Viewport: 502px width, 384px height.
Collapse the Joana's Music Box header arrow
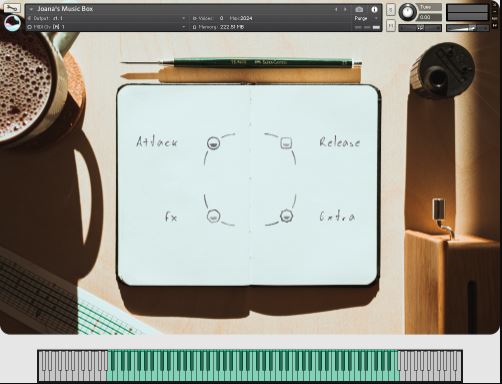(31, 9)
